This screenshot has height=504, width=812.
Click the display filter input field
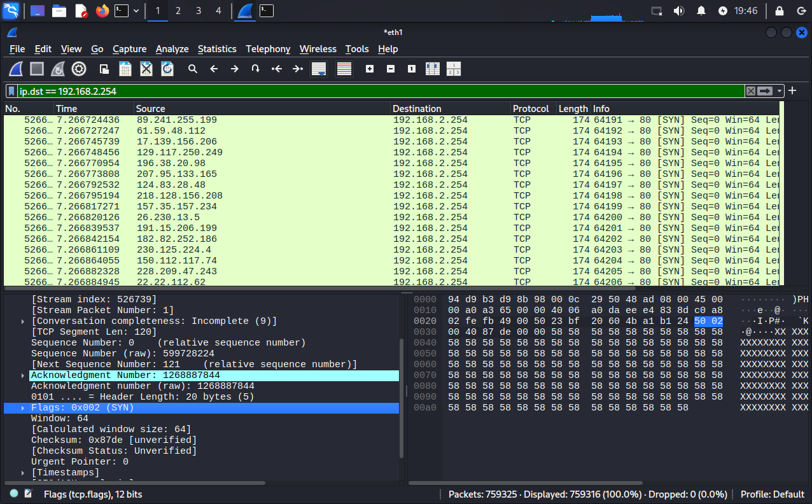click(381, 91)
